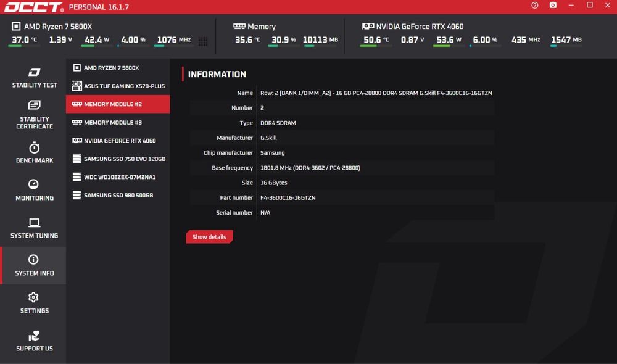Image resolution: width=617 pixels, height=364 pixels.
Task: Click the GPU power 53.6 W reading
Action: pos(449,39)
